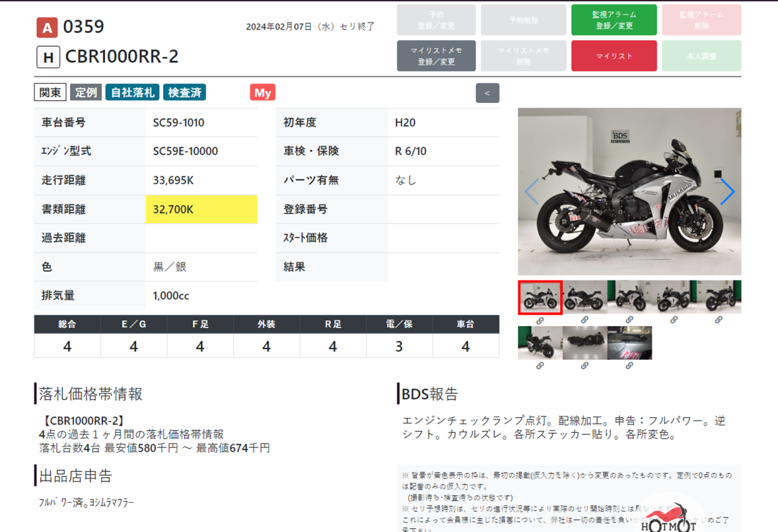Click the yellow-highlighted 32,700K cell
This screenshot has height=532, width=778.
[x=202, y=209]
